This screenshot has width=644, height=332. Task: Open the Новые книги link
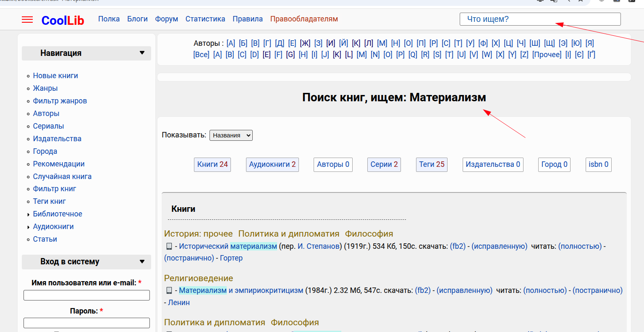coord(55,76)
